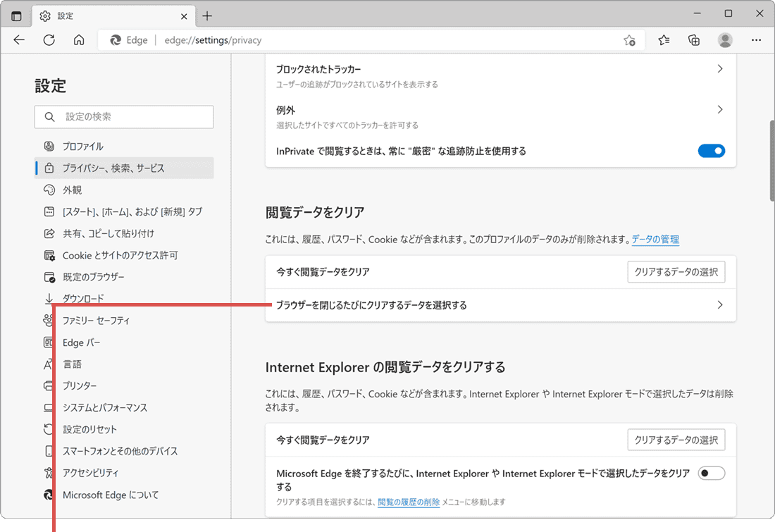This screenshot has height=532, width=775.
Task: Turn off InPrivate 厳密 tracking prevention toggle
Action: [x=712, y=151]
